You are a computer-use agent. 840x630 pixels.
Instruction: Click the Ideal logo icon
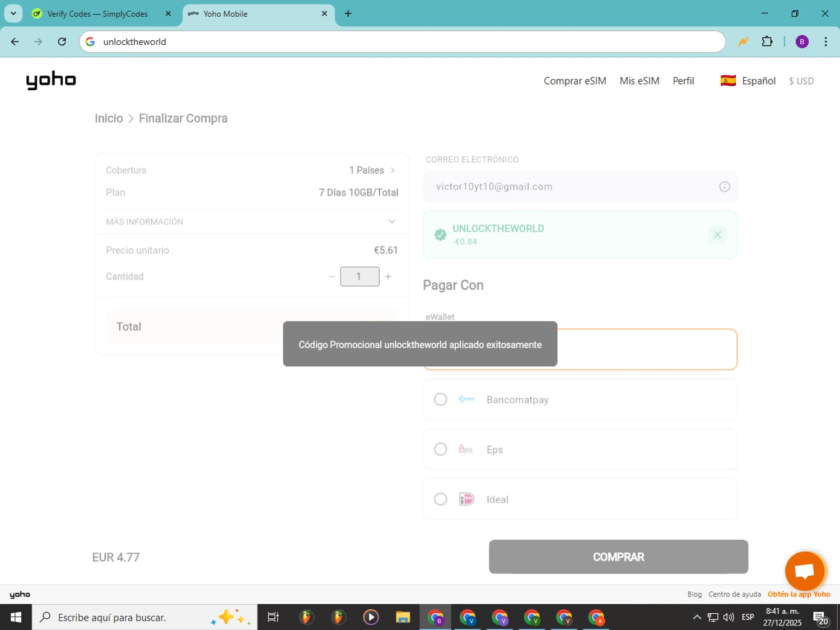pyautogui.click(x=466, y=499)
